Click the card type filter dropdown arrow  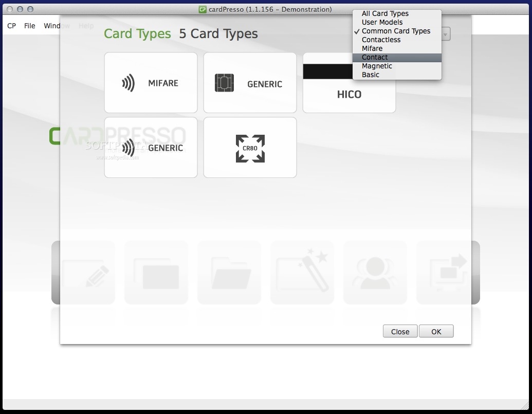(446, 34)
